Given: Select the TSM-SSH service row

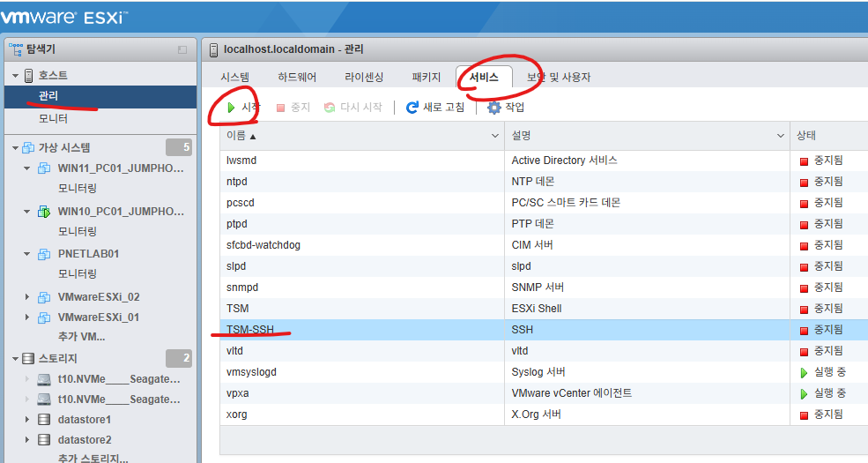Looking at the screenshot, I should [x=544, y=330].
